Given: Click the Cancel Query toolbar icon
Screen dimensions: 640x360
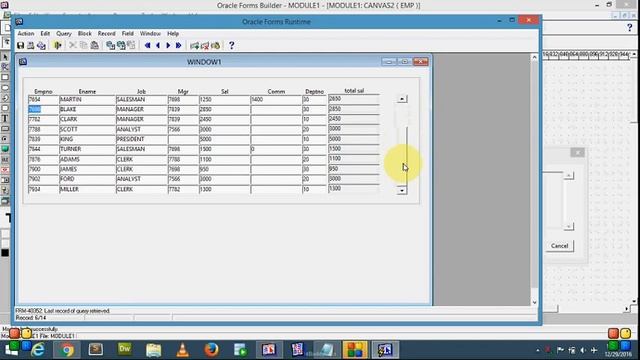Looking at the screenshot, I should click(x=131, y=45).
